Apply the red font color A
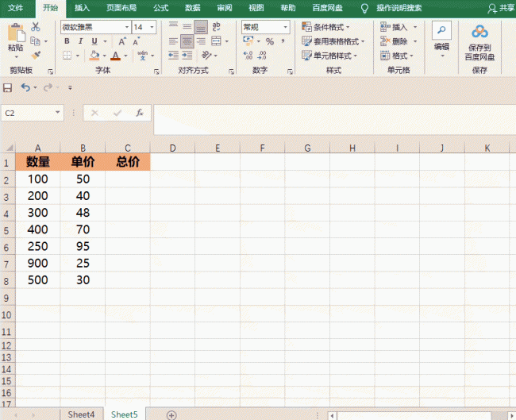The image size is (516, 420). (x=116, y=56)
